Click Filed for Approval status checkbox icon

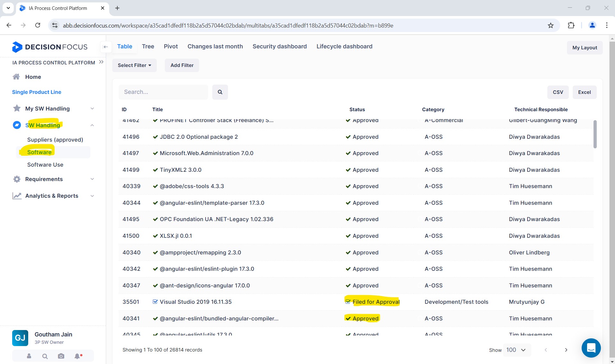(348, 302)
